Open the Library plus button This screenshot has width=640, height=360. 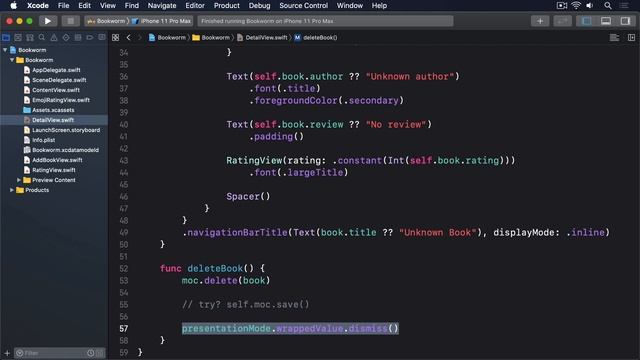coord(540,21)
